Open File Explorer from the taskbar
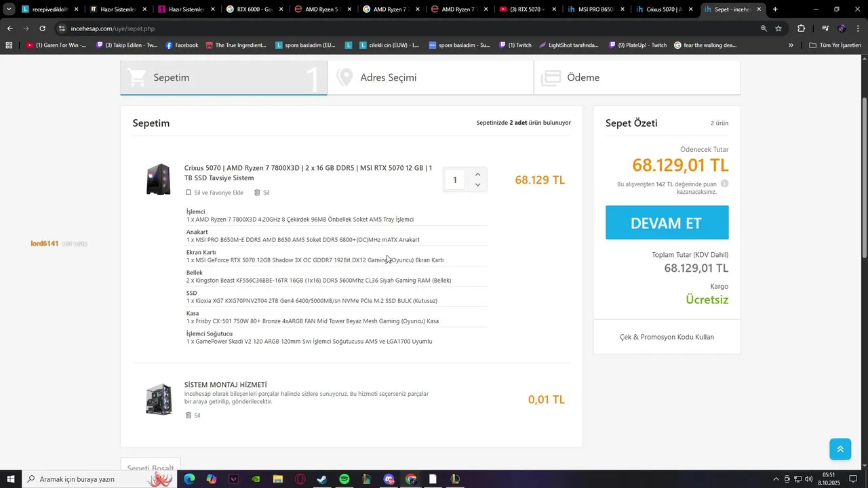Viewport: 868px width, 488px height. (278, 479)
